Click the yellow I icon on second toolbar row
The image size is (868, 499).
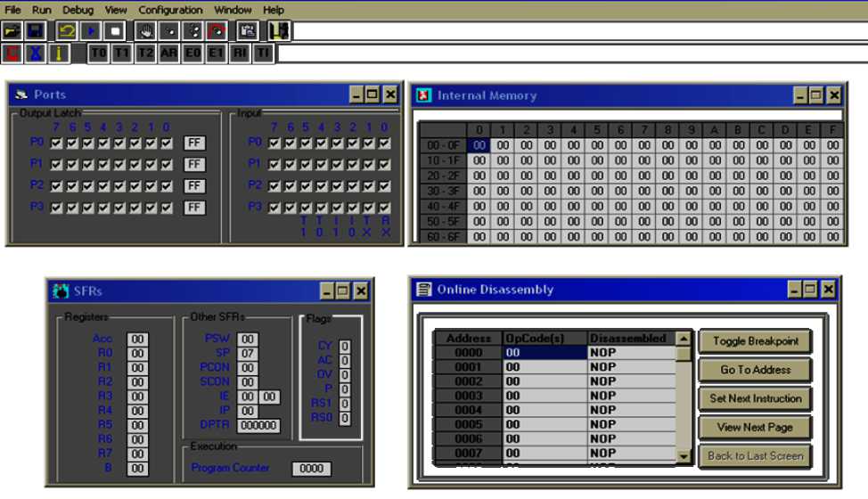59,53
